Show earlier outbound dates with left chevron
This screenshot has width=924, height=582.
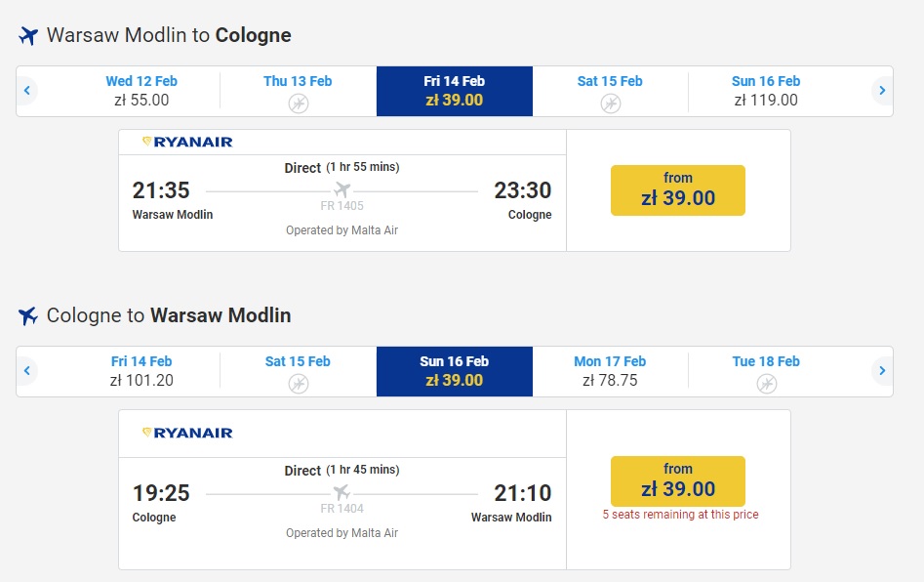pyautogui.click(x=26, y=90)
